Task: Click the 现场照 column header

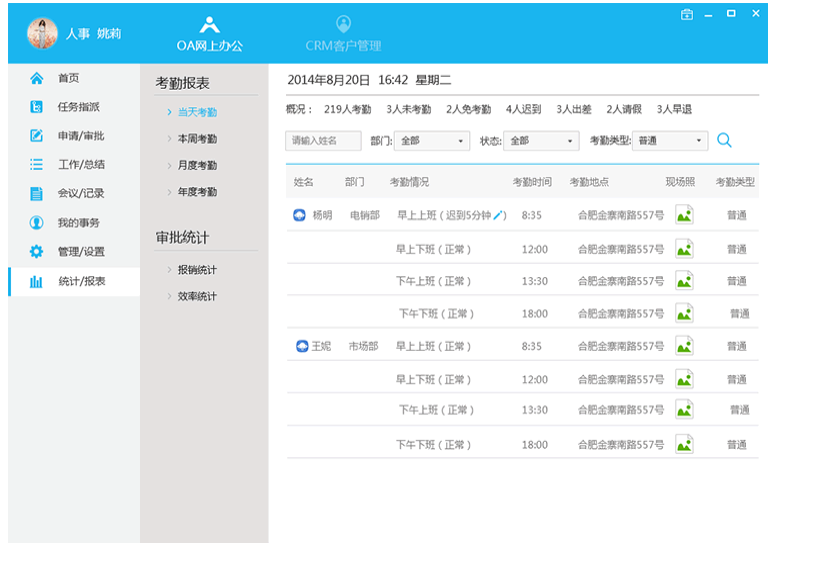Action: [680, 182]
